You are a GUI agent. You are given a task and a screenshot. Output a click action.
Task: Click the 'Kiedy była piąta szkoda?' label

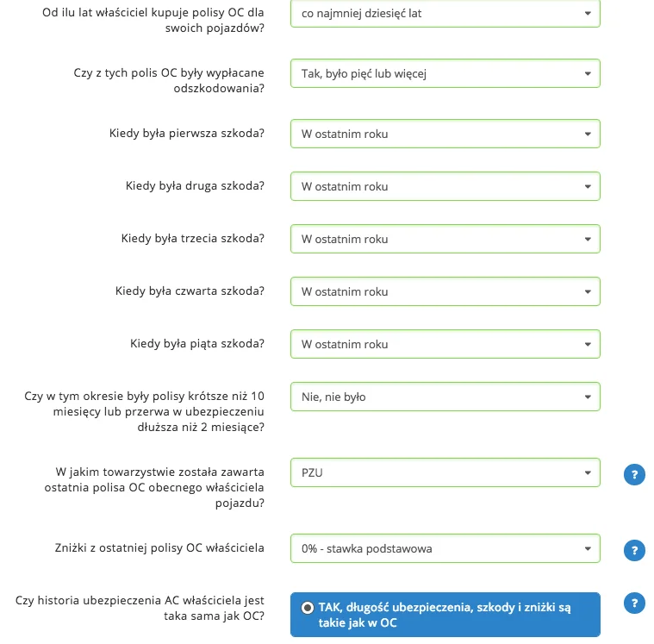click(x=196, y=343)
